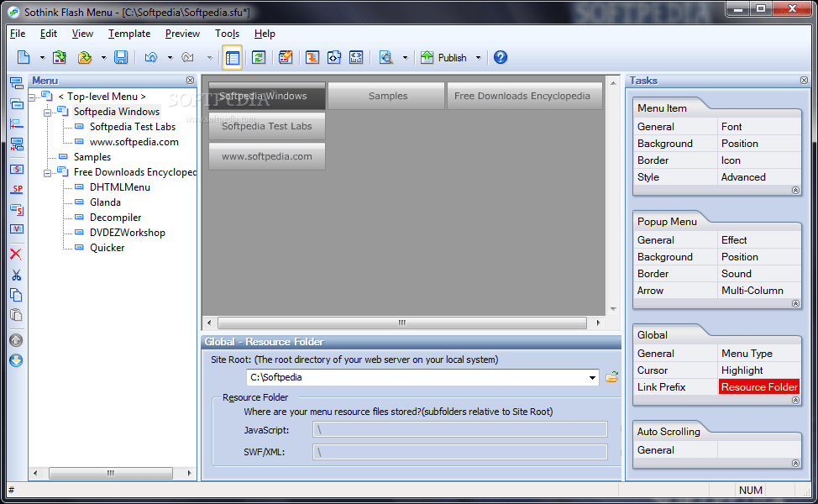Viewport: 818px width, 504px height.
Task: Open the Undo history dropdown arrow
Action: click(170, 57)
